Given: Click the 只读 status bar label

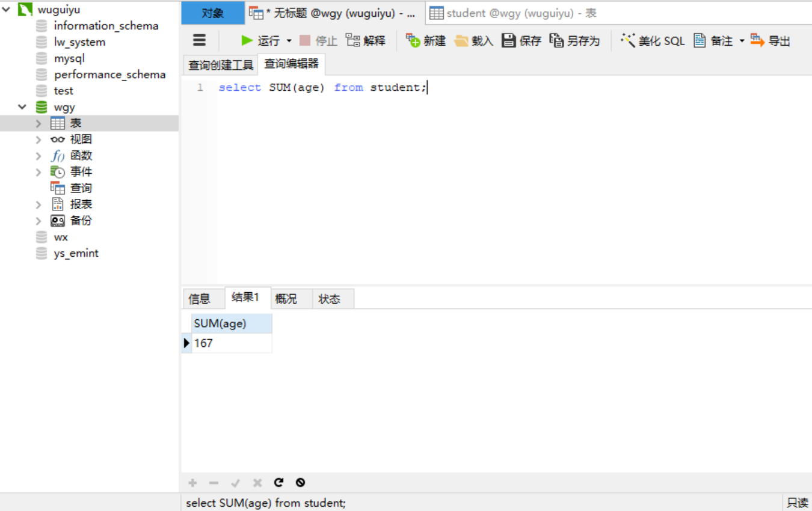Looking at the screenshot, I should point(797,503).
